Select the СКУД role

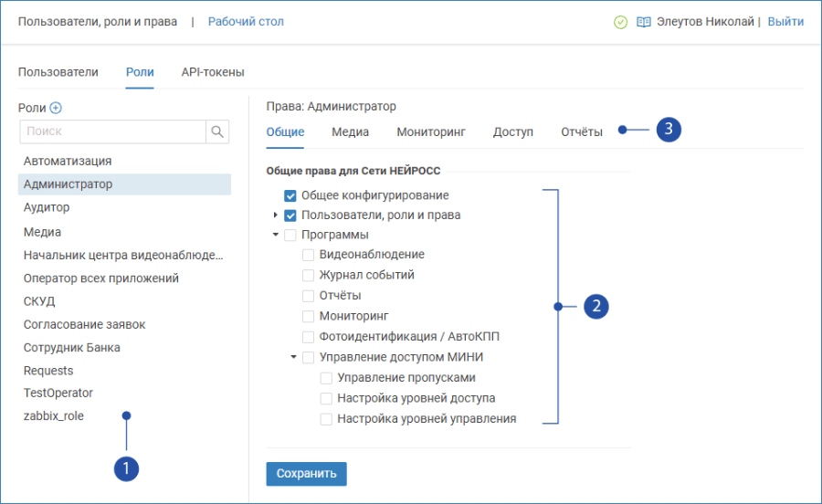point(124,301)
